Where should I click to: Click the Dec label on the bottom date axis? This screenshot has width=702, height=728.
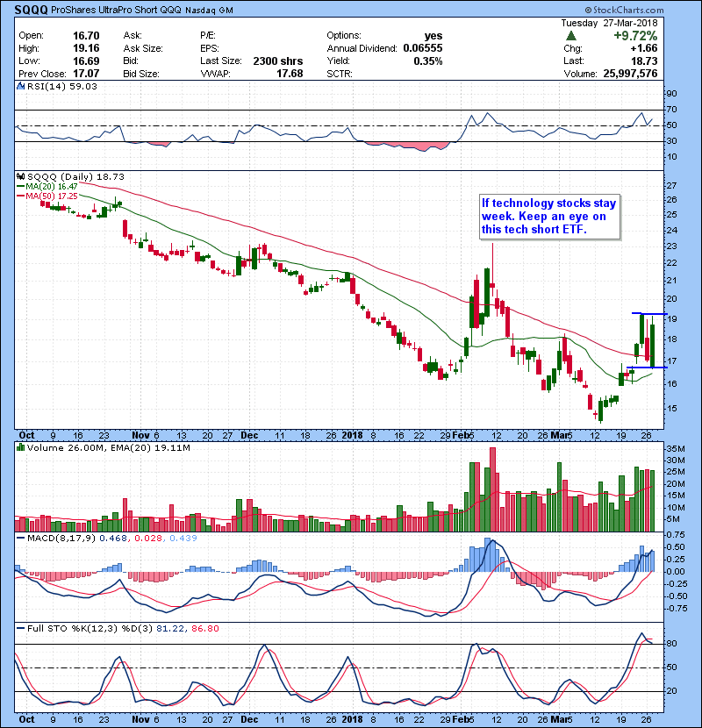249,719
